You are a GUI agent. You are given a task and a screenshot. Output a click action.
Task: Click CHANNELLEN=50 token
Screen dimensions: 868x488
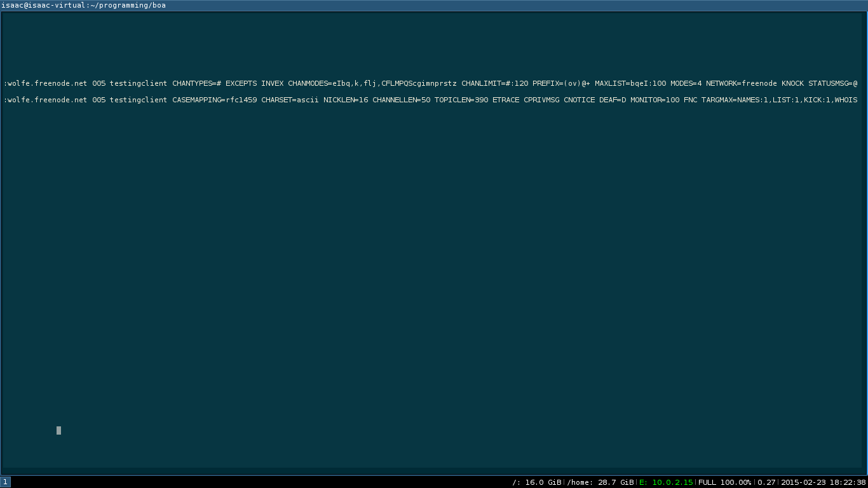(401, 100)
